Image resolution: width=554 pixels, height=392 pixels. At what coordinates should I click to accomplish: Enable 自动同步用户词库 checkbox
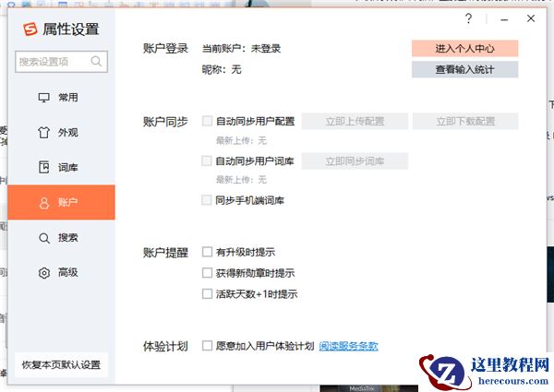(x=207, y=160)
